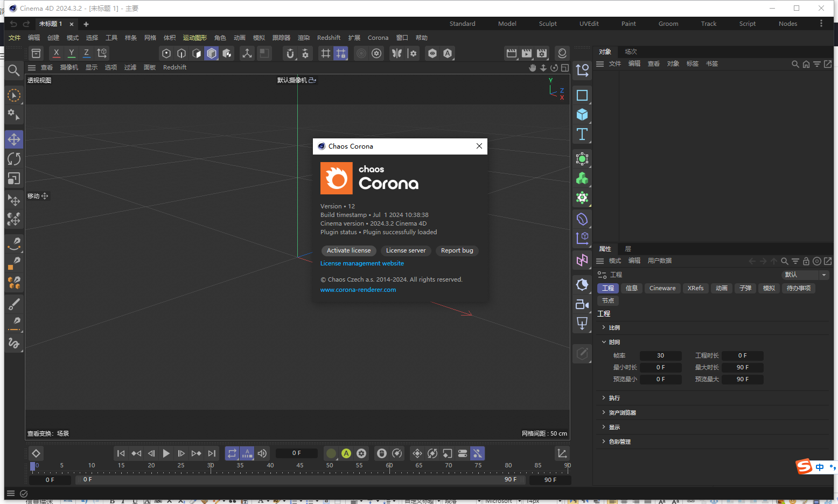Open License management website link
This screenshot has height=504, width=838.
point(362,263)
